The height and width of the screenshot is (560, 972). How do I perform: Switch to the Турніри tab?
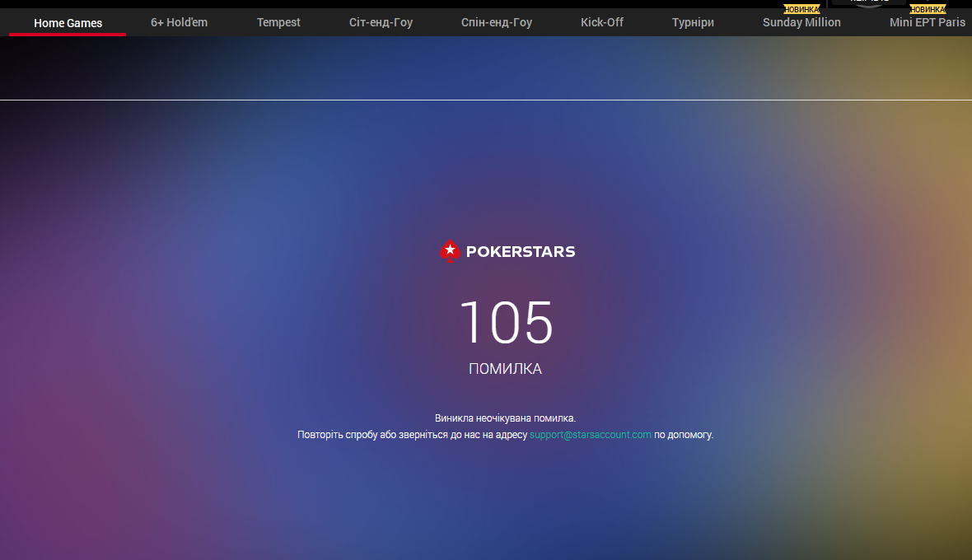coord(693,22)
